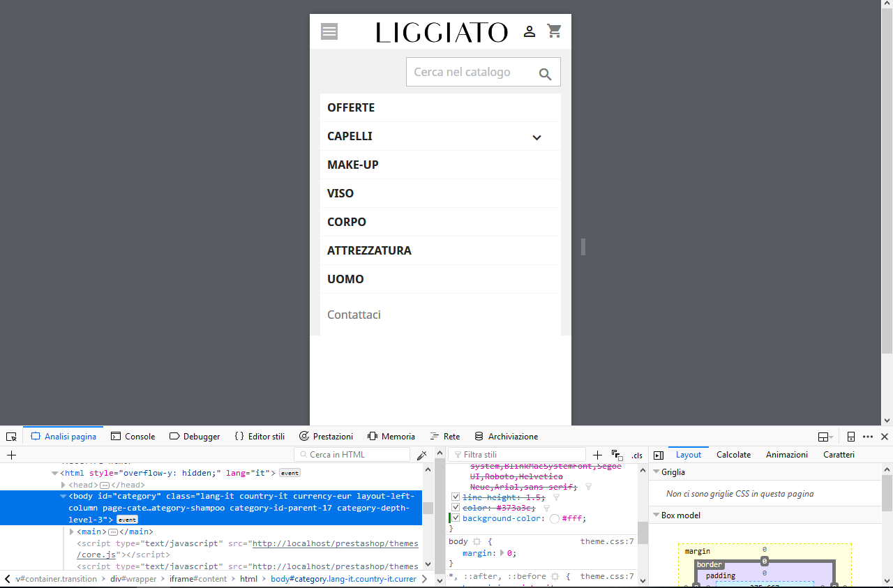
Task: Expand collapsed ellipsis inside main element
Action: 113,532
